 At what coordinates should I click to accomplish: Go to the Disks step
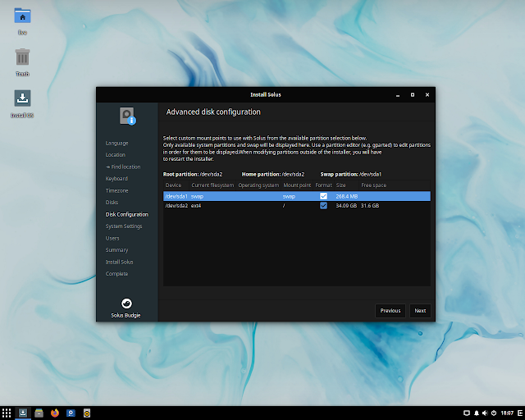pyautogui.click(x=112, y=203)
